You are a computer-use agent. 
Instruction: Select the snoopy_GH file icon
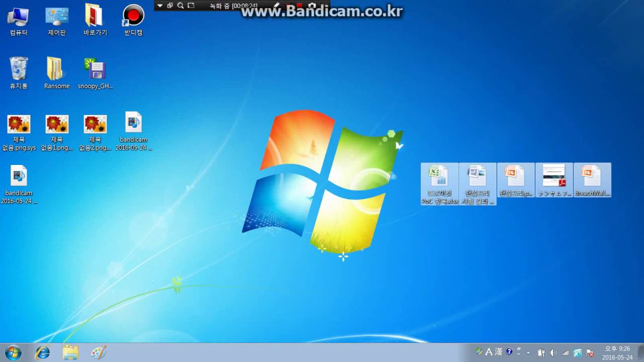pos(95,73)
